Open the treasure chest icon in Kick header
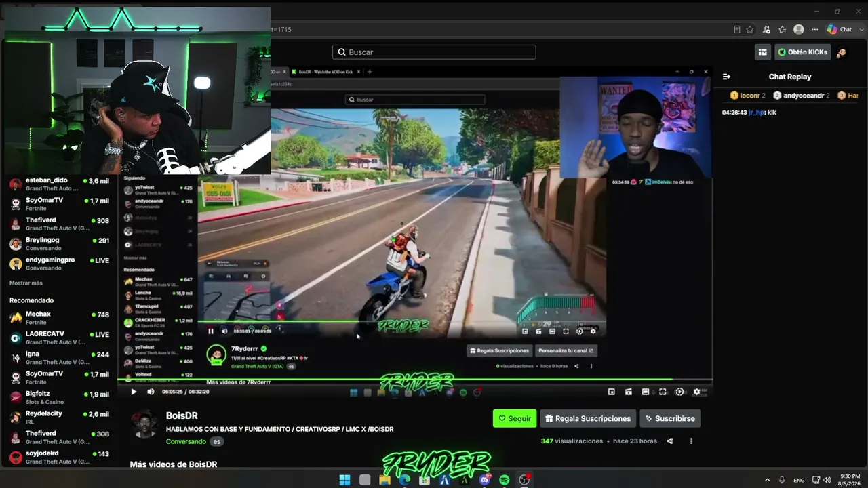Image resolution: width=868 pixels, height=488 pixels. pos(763,52)
